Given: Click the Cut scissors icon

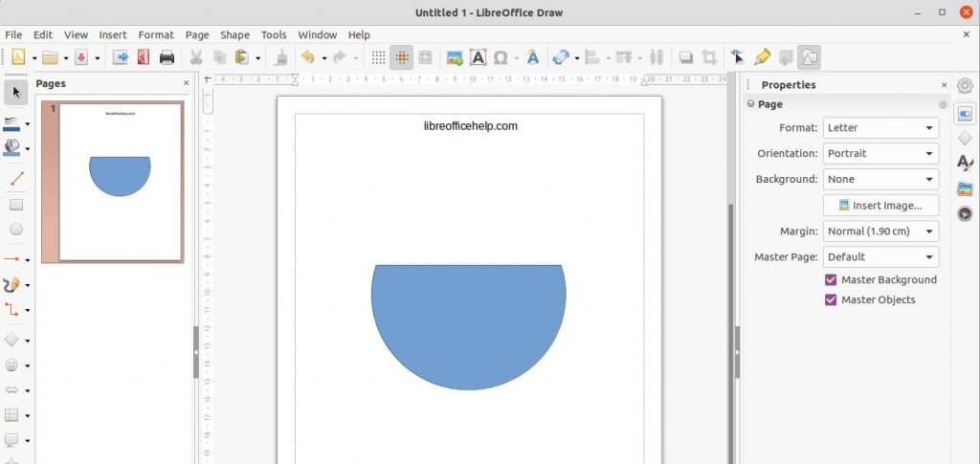Looking at the screenshot, I should [x=196, y=57].
